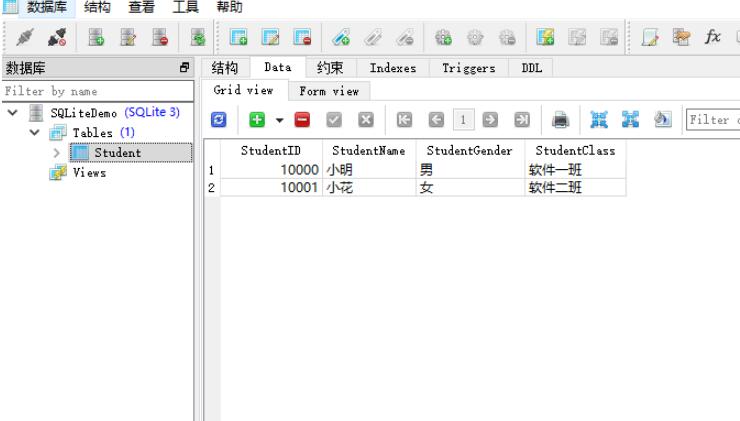Click the create trigger gear icon

[443, 37]
